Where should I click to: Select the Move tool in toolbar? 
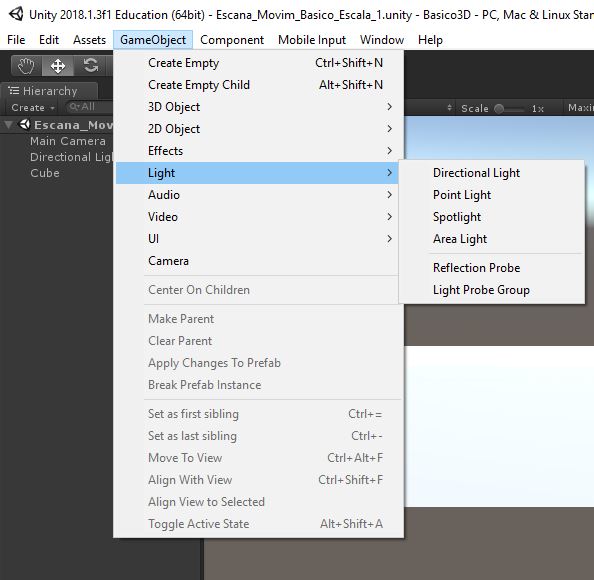pos(57,66)
